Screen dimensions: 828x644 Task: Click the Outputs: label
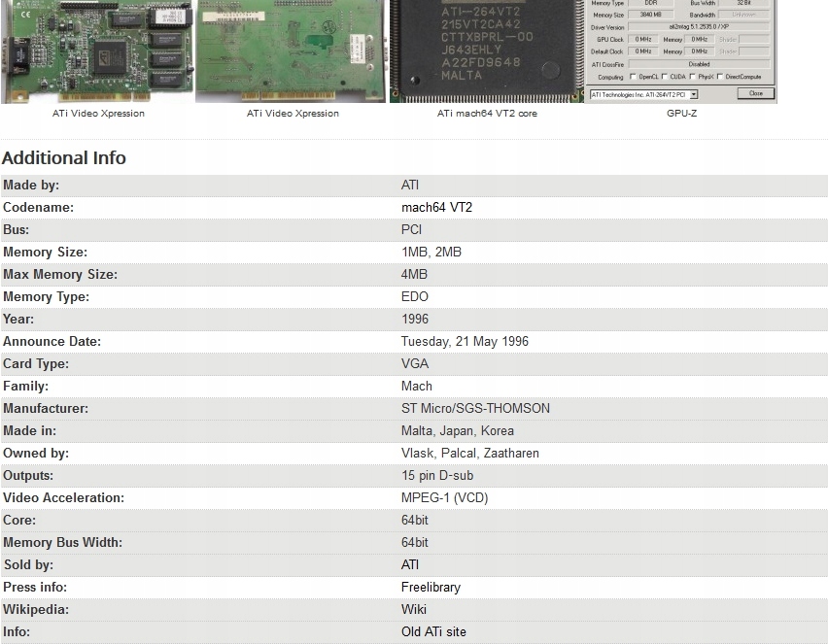point(28,476)
